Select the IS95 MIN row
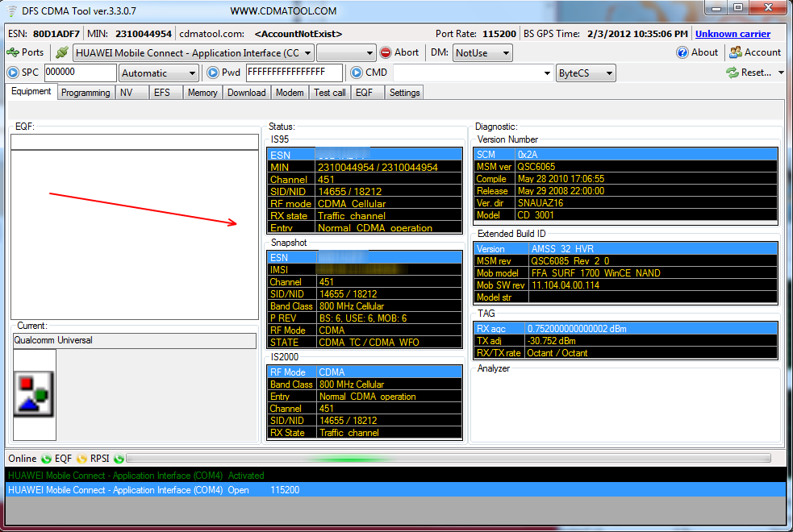Image resolution: width=793 pixels, height=532 pixels. click(x=364, y=167)
